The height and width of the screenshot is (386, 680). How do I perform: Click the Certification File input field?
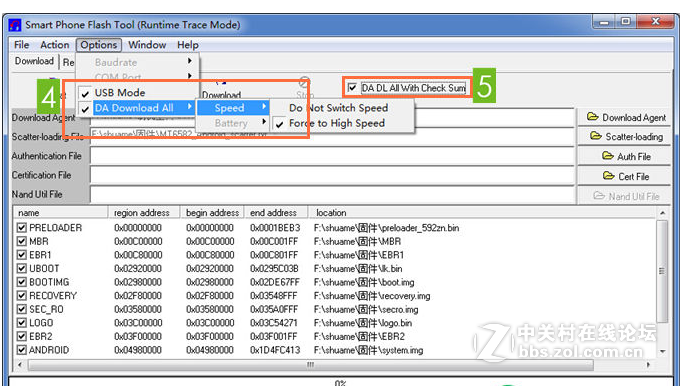(x=332, y=175)
